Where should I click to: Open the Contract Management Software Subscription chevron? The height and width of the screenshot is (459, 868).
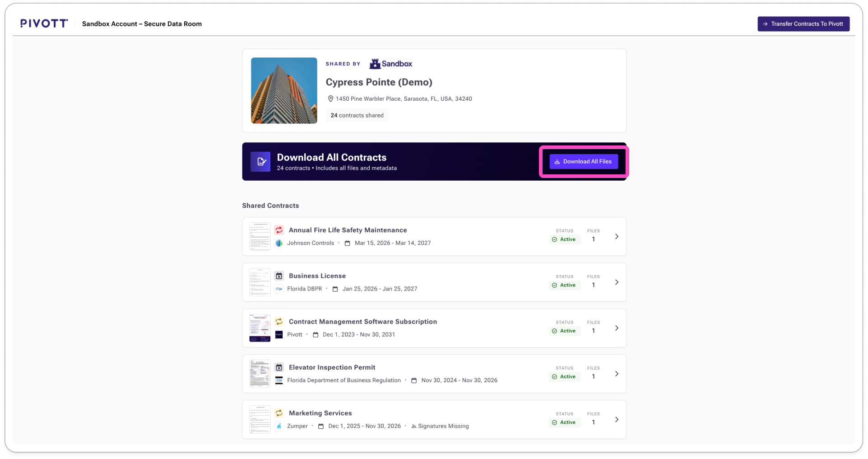pyautogui.click(x=617, y=328)
